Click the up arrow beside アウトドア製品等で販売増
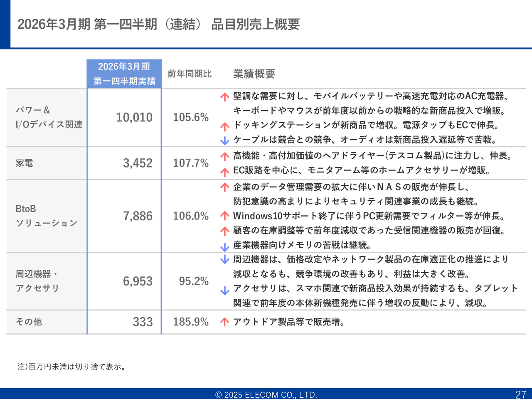The image size is (532, 399). (225, 322)
